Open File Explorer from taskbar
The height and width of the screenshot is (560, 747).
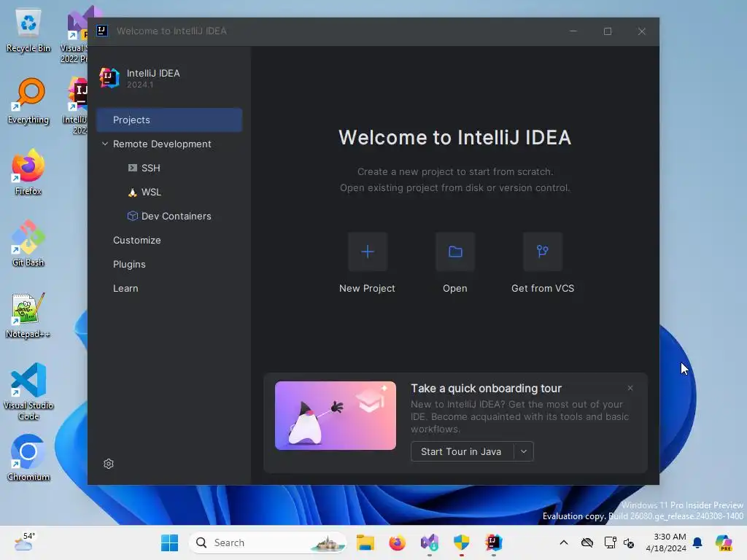(x=365, y=542)
